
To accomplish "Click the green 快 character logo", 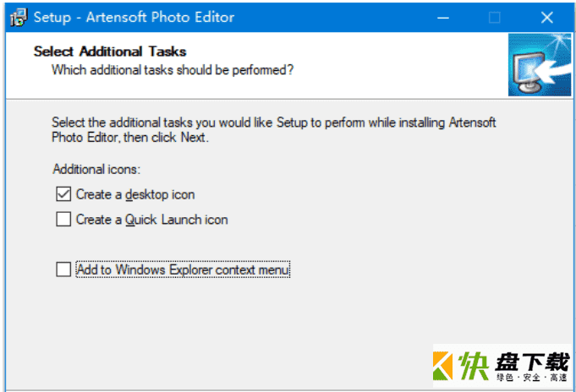I will [474, 366].
